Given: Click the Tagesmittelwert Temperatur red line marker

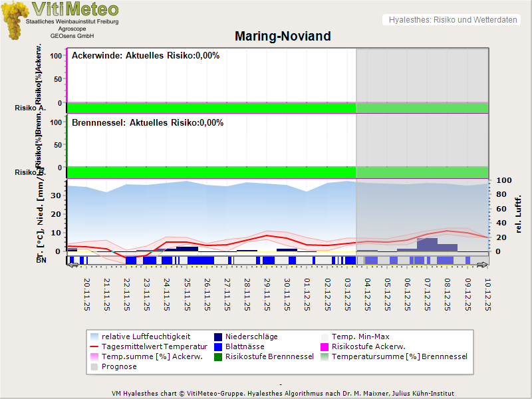Looking at the screenshot, I should pyautogui.click(x=94, y=346).
